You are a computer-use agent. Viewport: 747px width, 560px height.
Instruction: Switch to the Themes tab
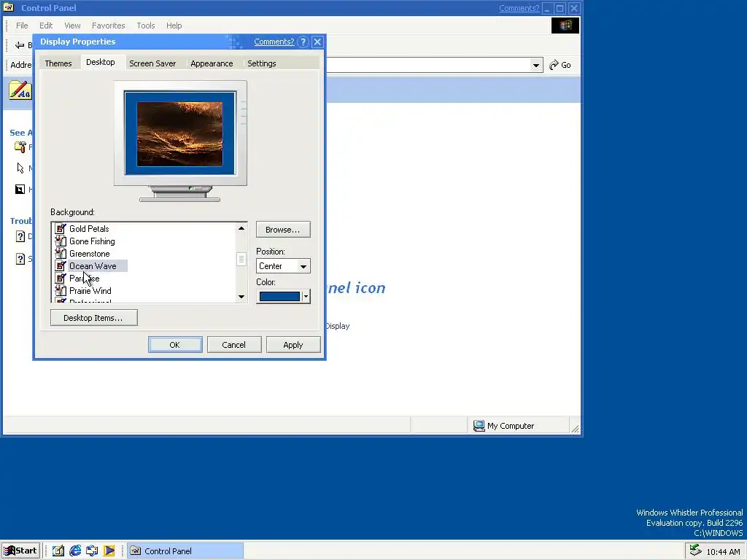pyautogui.click(x=58, y=63)
